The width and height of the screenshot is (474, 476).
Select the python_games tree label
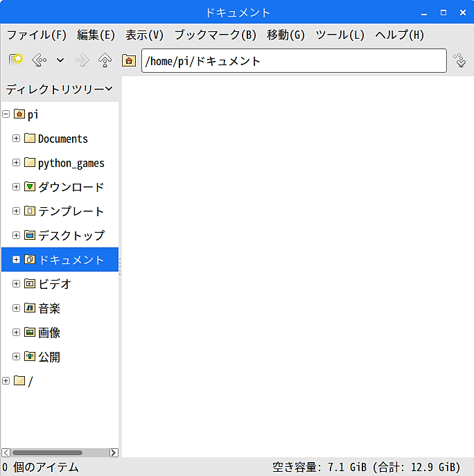pyautogui.click(x=71, y=164)
